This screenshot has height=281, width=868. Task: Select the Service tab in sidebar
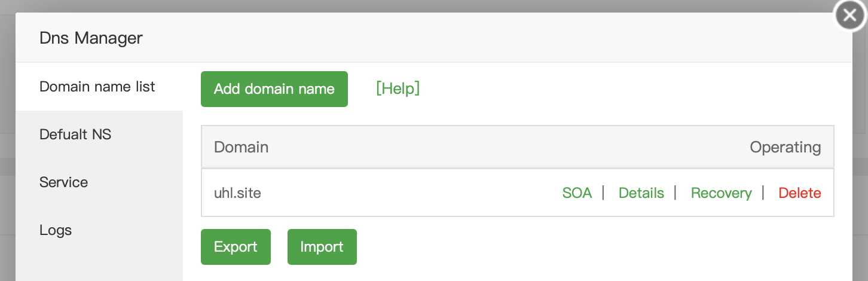click(63, 182)
